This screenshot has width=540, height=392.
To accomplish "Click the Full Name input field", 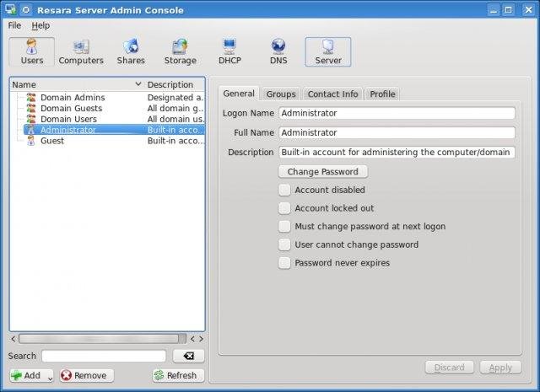I will 397,132.
